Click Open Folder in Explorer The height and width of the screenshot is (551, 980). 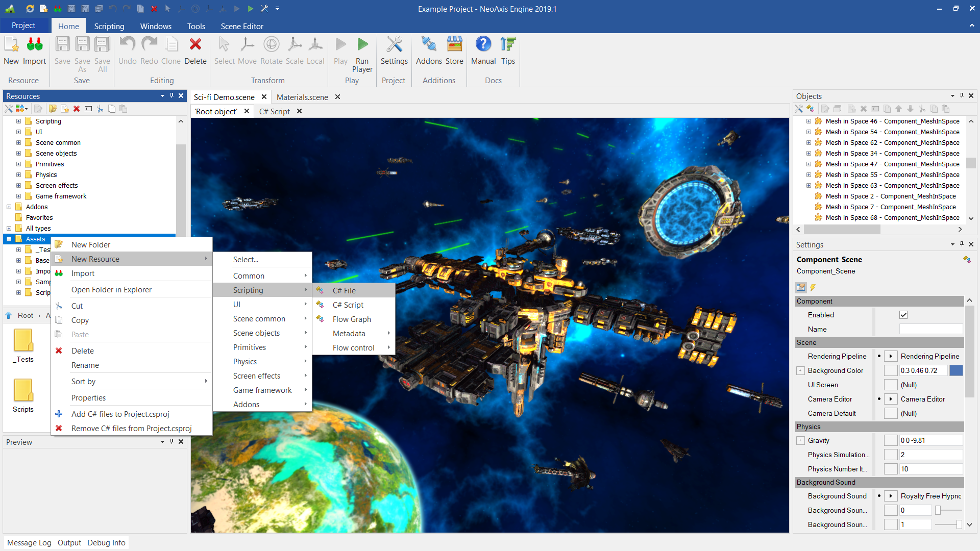tap(111, 289)
